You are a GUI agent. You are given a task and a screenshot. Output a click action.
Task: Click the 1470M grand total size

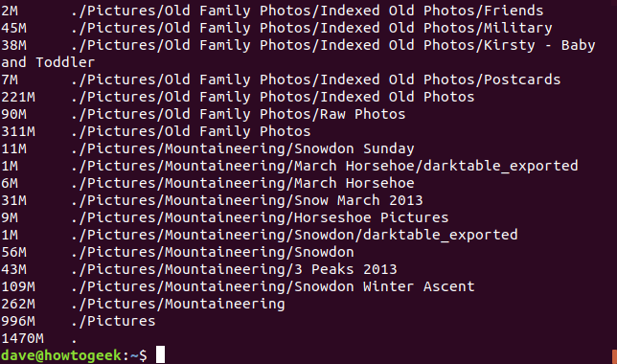[x=22, y=338]
